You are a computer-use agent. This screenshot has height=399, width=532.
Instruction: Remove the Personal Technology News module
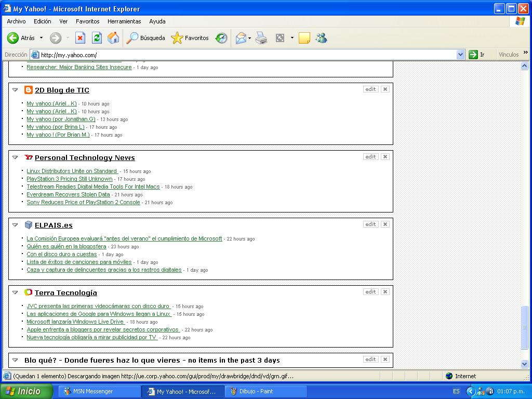click(x=385, y=157)
